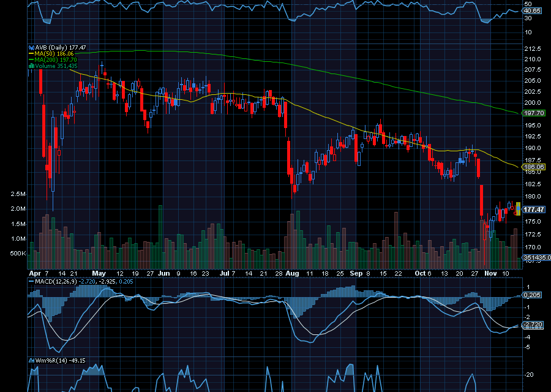The image size is (551, 392).
Task: Click the yellow MA(50) legend line
Action: (32, 54)
